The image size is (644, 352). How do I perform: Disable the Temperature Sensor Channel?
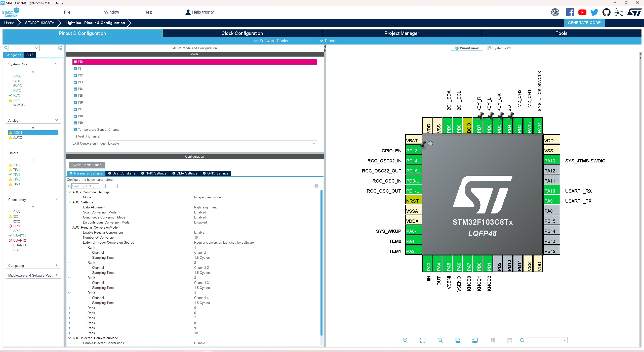click(x=75, y=130)
